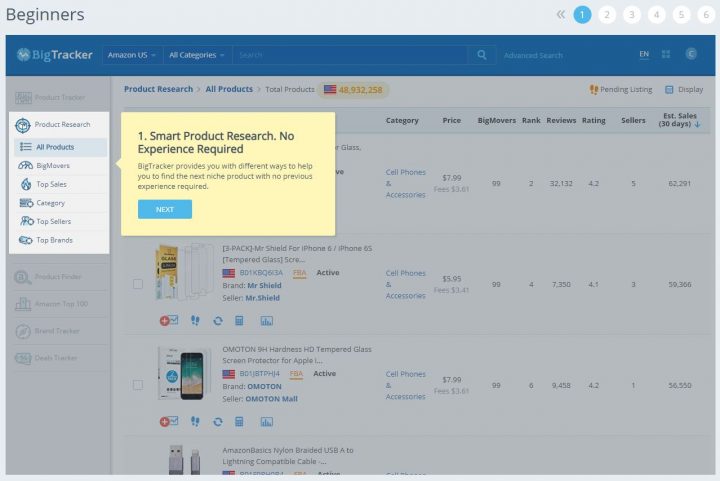The image size is (720, 481).
Task: Select tour step 1 indicator
Action: 582,15
